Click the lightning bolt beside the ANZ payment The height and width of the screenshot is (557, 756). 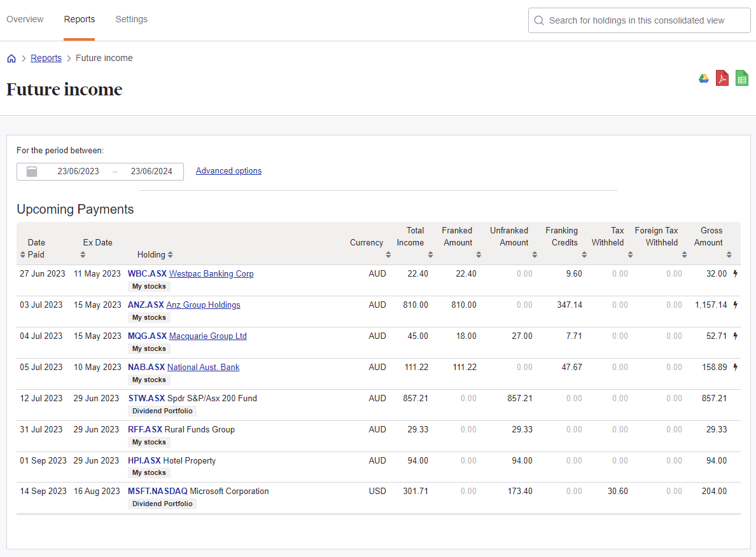736,305
